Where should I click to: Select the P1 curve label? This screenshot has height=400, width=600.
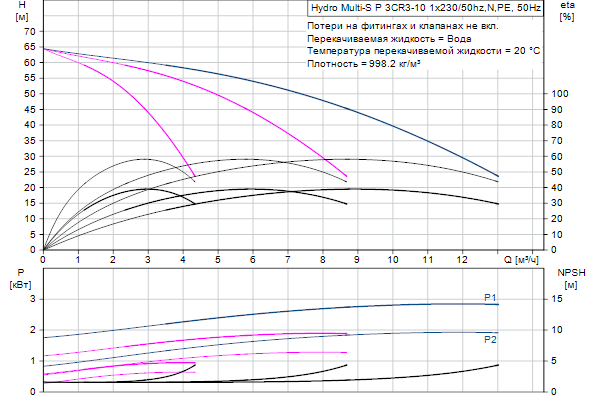click(x=490, y=297)
